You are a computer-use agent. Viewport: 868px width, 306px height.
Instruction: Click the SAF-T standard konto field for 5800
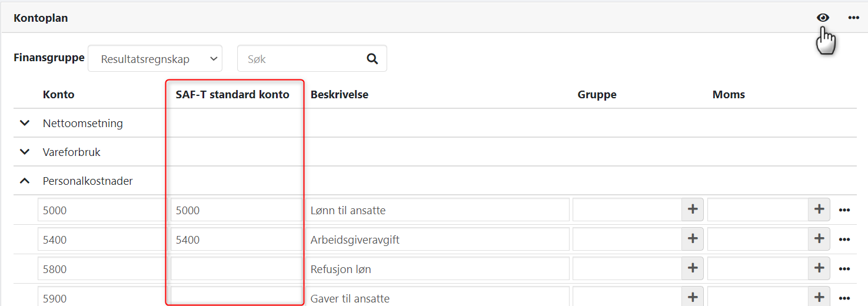coord(236,269)
